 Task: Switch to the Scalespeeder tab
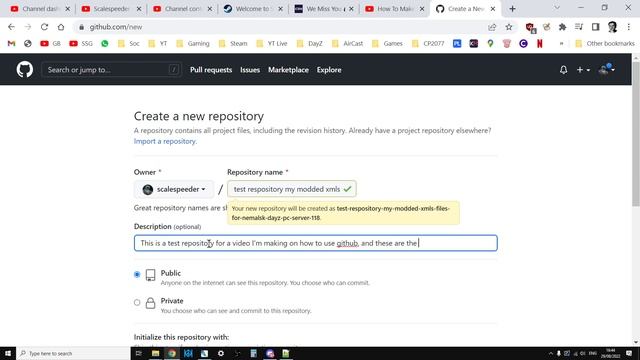[x=110, y=9]
